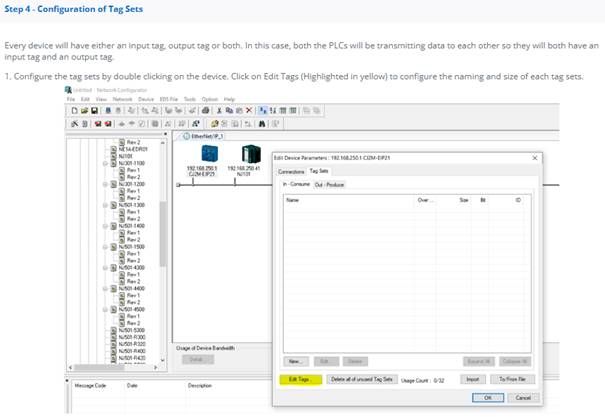This screenshot has height=417, width=605.
Task: Click the binoculars Find icon
Action: 262,124
